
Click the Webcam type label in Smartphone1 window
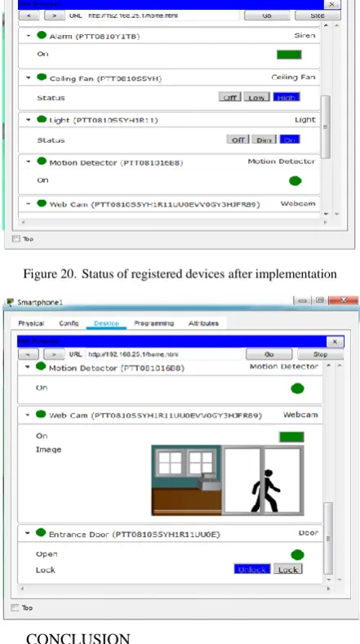300,415
